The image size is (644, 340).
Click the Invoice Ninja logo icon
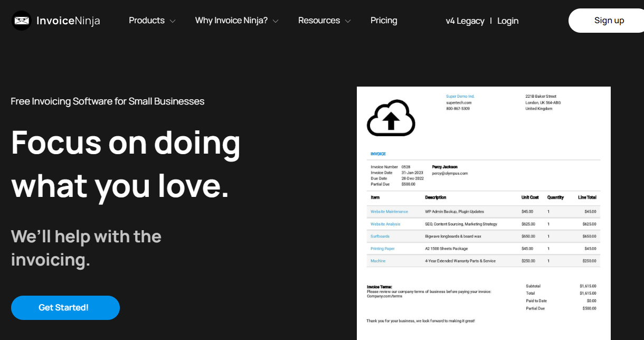coord(22,21)
